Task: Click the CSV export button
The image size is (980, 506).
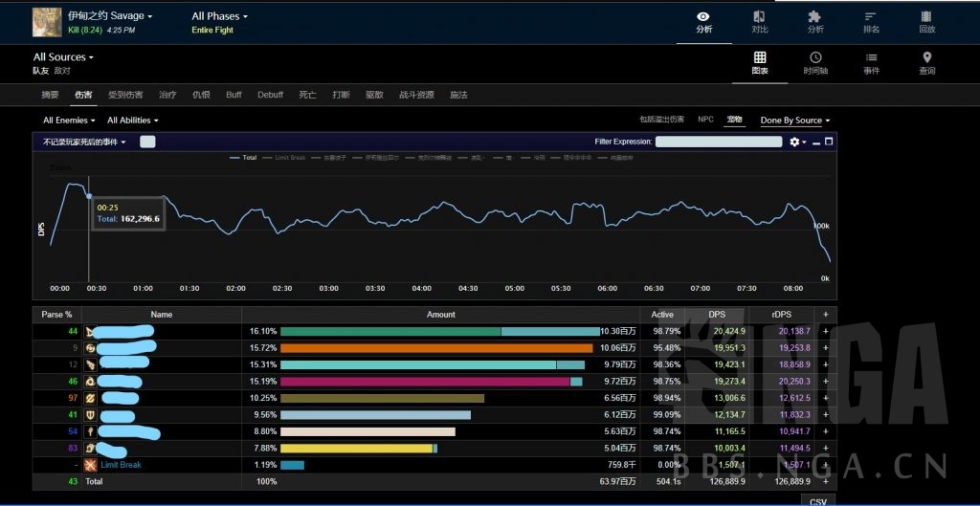Action: pyautogui.click(x=817, y=500)
